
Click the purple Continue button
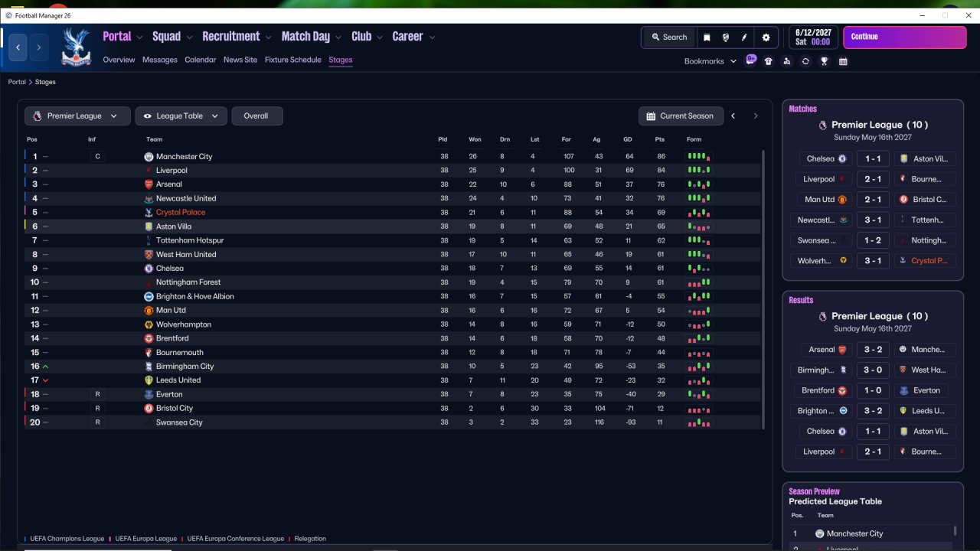pyautogui.click(x=904, y=37)
